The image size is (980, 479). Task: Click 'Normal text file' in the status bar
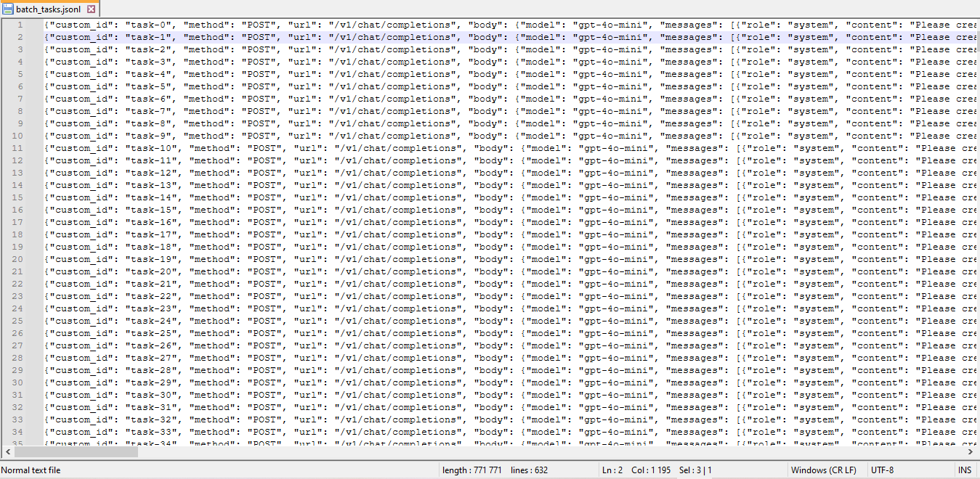click(x=31, y=470)
